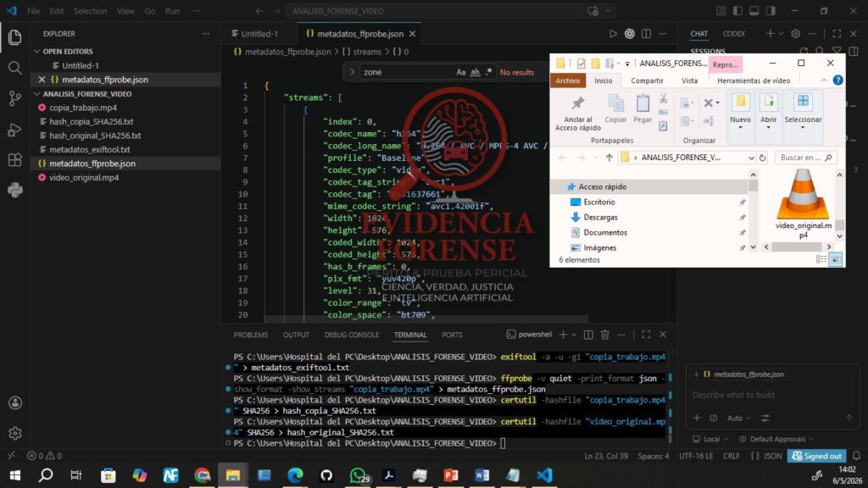Switch to the PROBLEMS panel tab
The height and width of the screenshot is (488, 868).
point(251,335)
